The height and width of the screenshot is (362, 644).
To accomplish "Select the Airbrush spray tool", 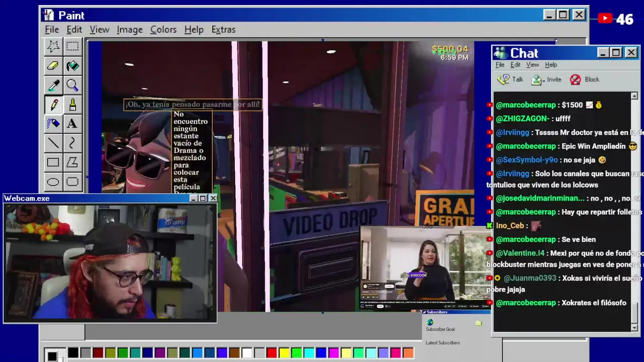I will click(x=53, y=124).
